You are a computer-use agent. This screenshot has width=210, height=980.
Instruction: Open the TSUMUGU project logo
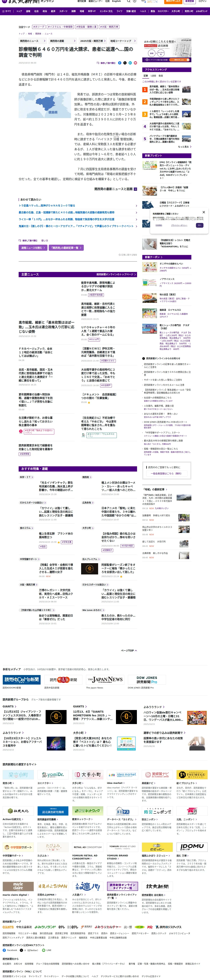pyautogui.click(x=192, y=775)
